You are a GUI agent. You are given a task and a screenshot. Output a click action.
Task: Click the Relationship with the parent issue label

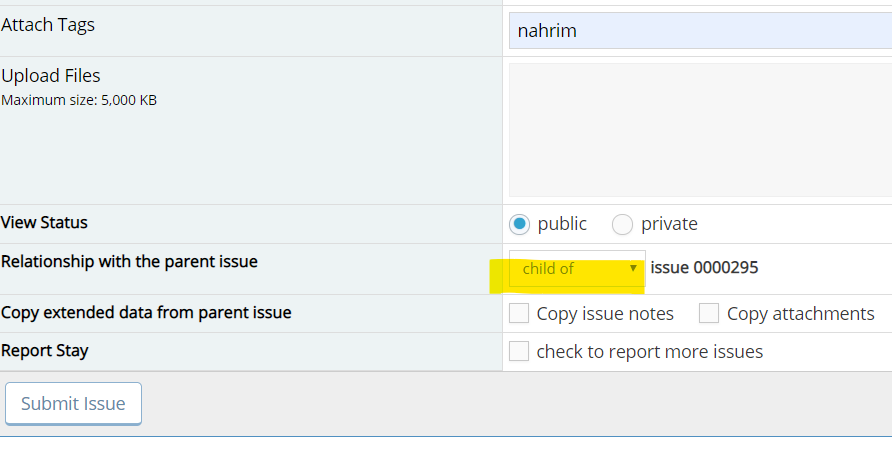tap(129, 262)
